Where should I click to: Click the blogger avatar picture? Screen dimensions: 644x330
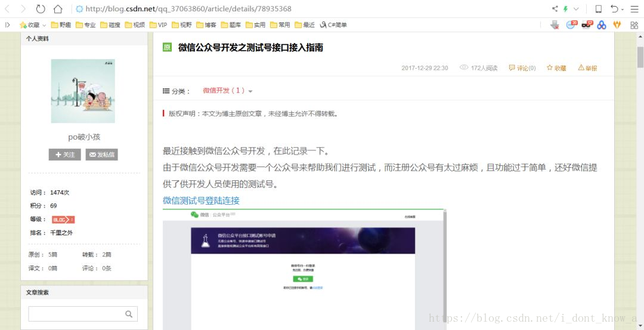tap(83, 91)
